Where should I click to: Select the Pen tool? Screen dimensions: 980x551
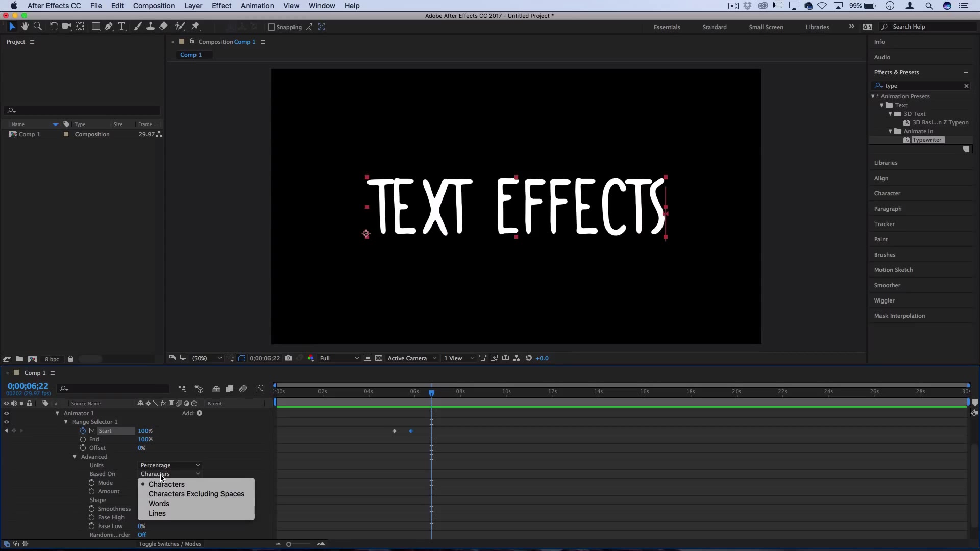109,27
